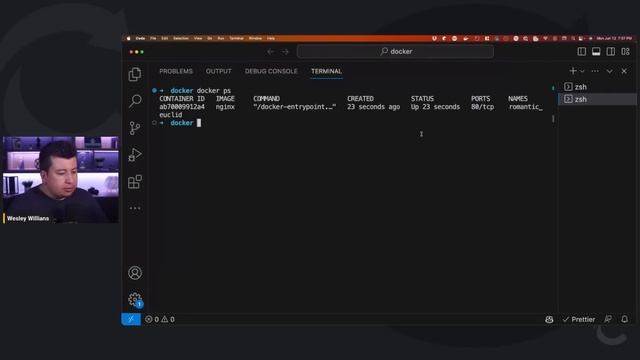Open the Help menu in menu bar

coord(271,38)
